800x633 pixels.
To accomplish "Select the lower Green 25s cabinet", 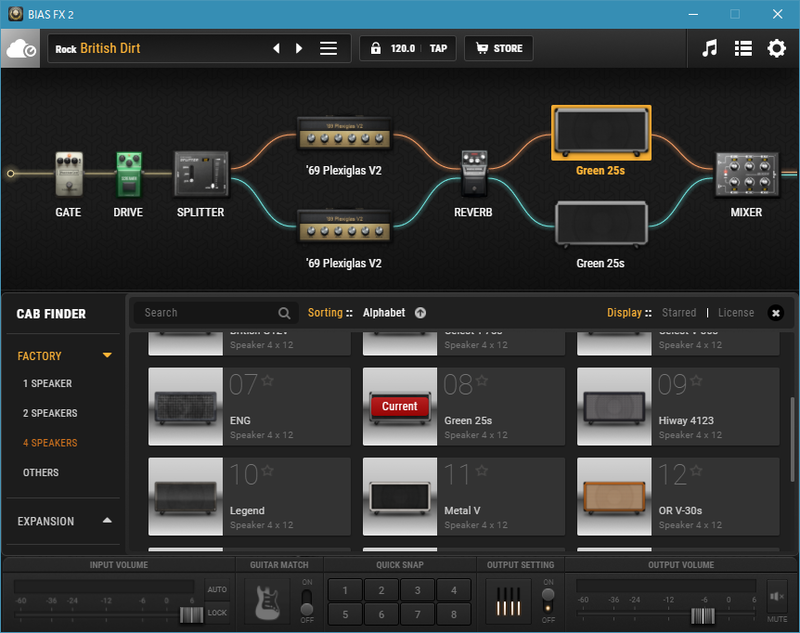I will 601,223.
